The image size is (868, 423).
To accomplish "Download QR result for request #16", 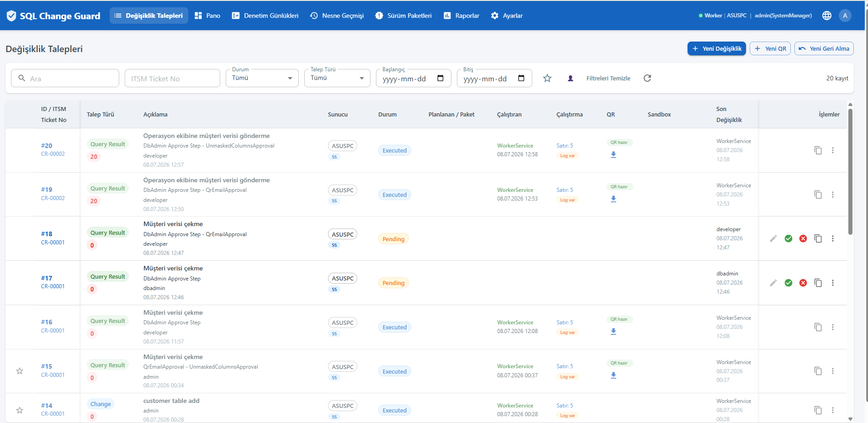I will point(614,332).
